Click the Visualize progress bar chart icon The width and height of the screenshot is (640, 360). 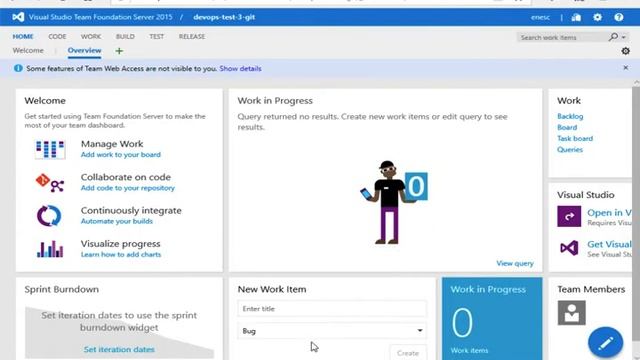point(50,249)
